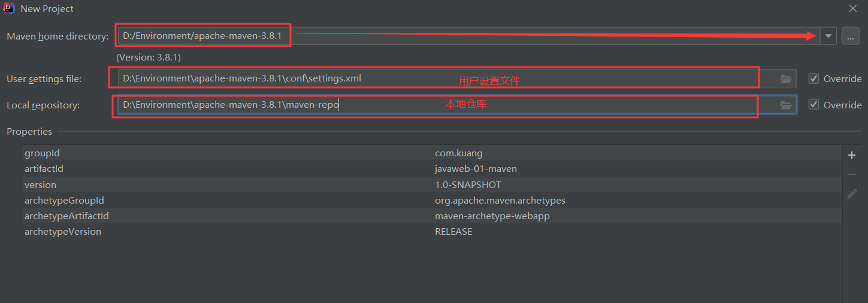Select the version property row
Image resolution: width=868 pixels, height=303 pixels.
[432, 184]
